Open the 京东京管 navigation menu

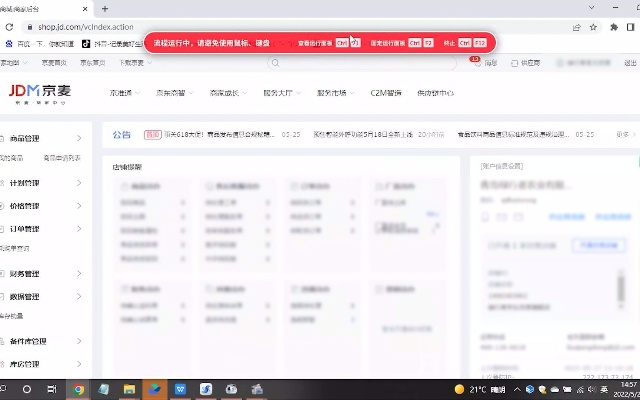point(172,92)
